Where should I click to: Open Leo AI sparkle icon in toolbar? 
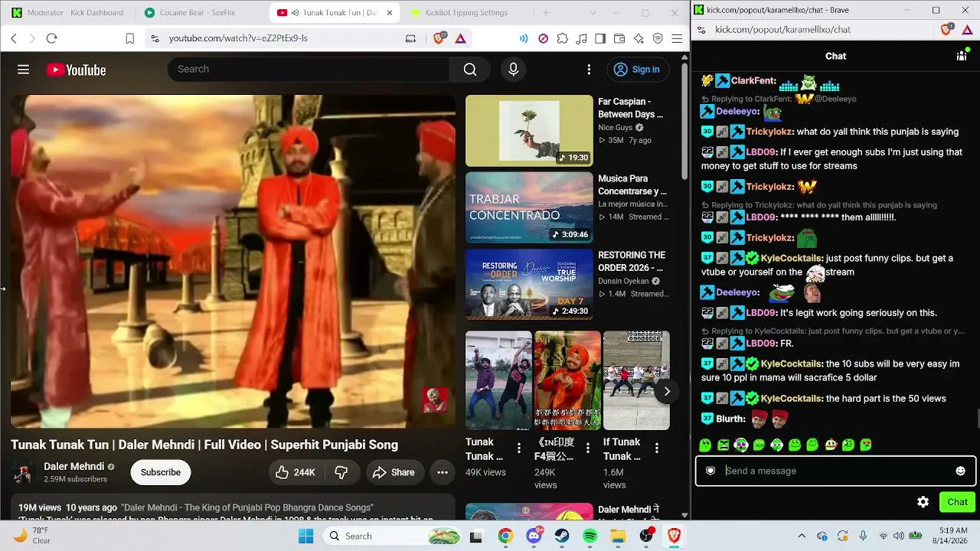[639, 38]
